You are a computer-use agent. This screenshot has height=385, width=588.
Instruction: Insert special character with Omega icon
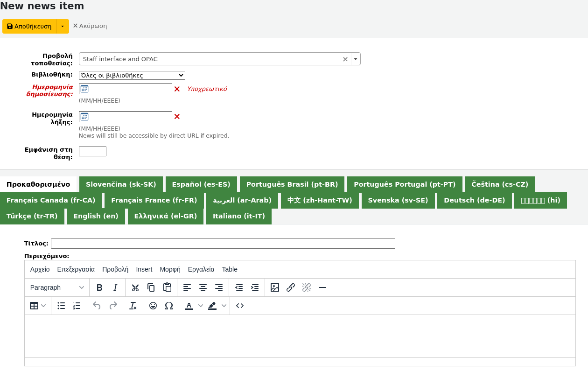point(169,306)
